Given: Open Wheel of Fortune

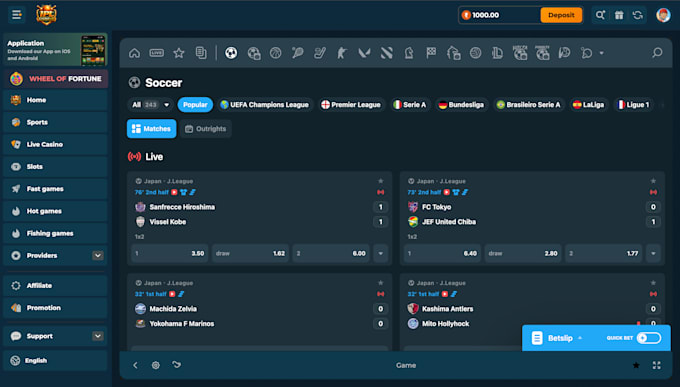Looking at the screenshot, I should pos(55,79).
